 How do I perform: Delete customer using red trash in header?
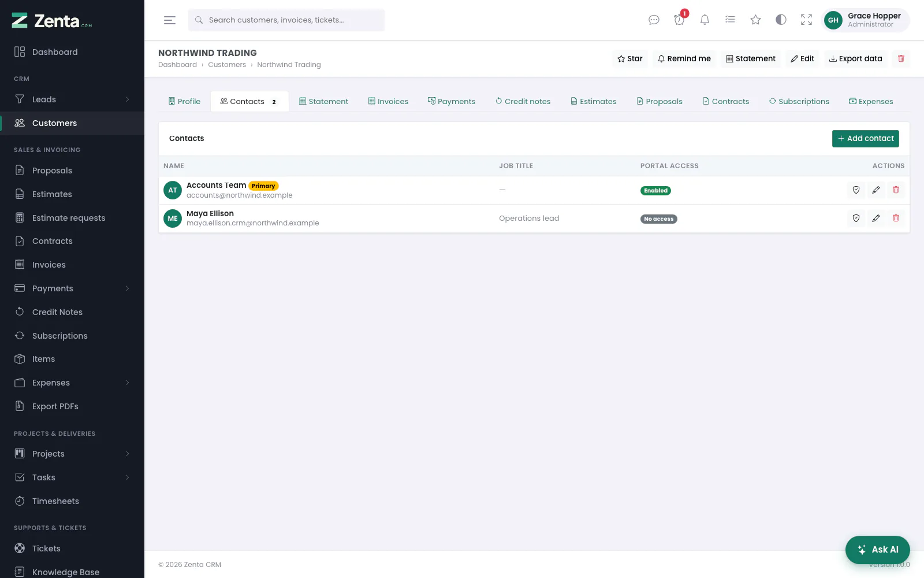coord(901,58)
